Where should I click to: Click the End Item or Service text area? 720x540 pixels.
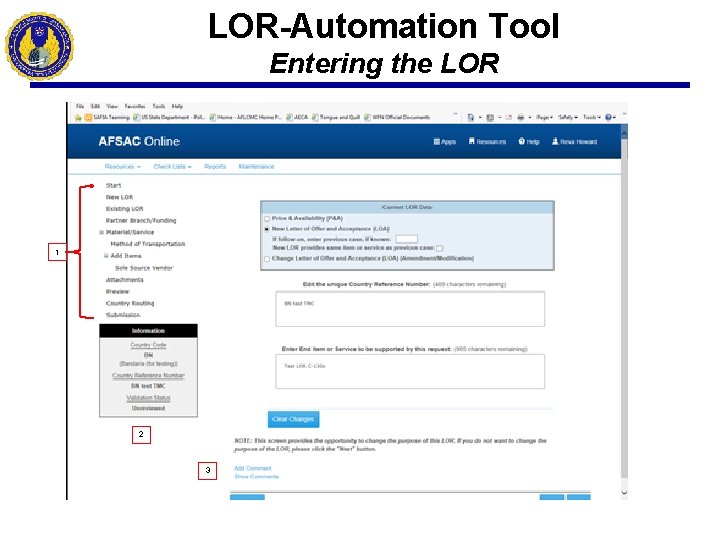point(410,371)
